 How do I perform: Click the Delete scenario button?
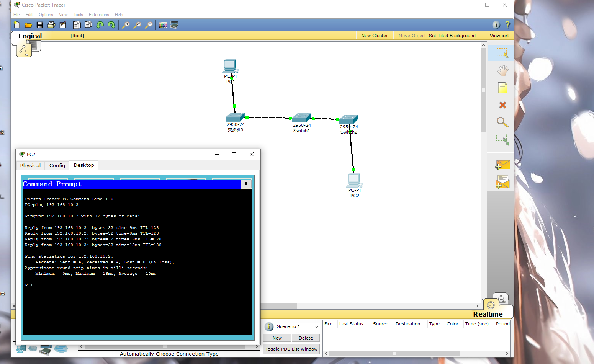pos(306,338)
